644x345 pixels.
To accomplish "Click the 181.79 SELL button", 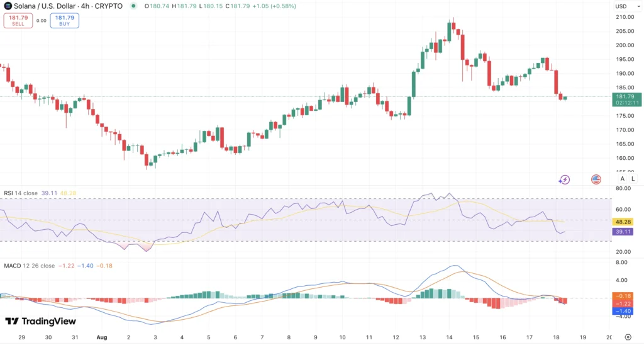I will tap(18, 21).
